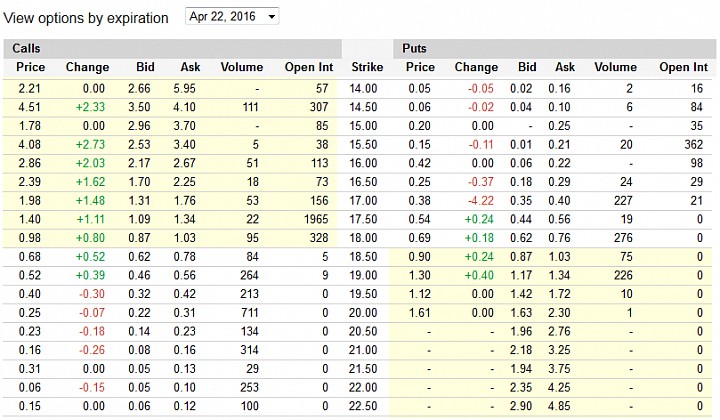720x420 pixels.
Task: Select the 22.50 strike value
Action: [363, 406]
